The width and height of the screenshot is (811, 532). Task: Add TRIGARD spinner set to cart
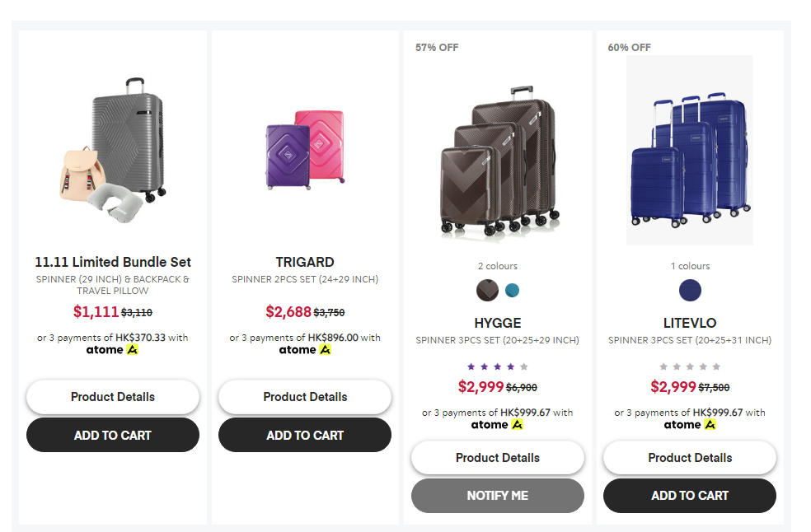pyautogui.click(x=305, y=435)
